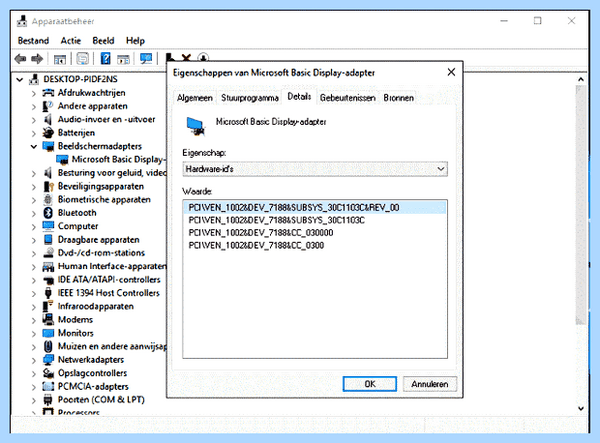Click the Bluetooth icon in device tree
Viewport: 600px width, 443px height.
point(48,213)
